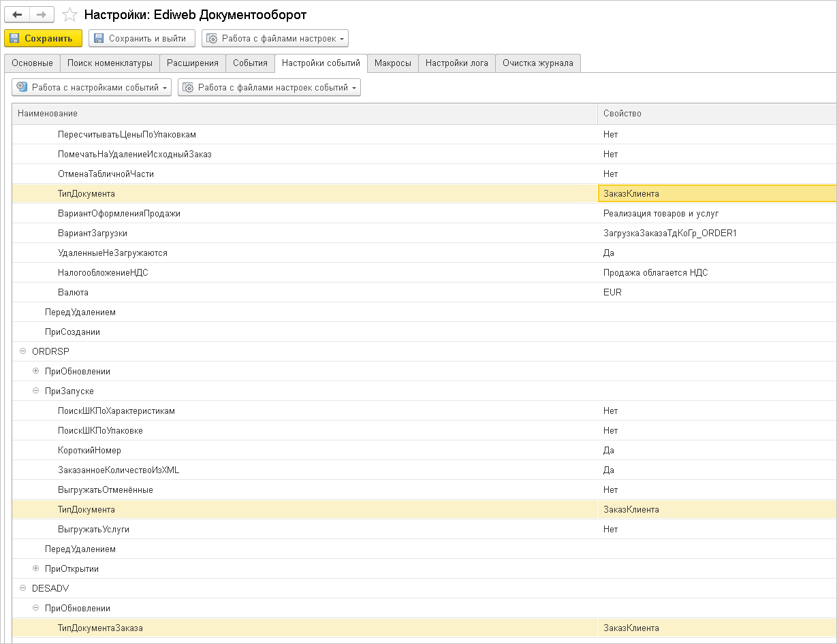Click the ЗаказКлиента value field in highlighted row
Image resolution: width=837 pixels, height=644 pixels.
(x=715, y=194)
